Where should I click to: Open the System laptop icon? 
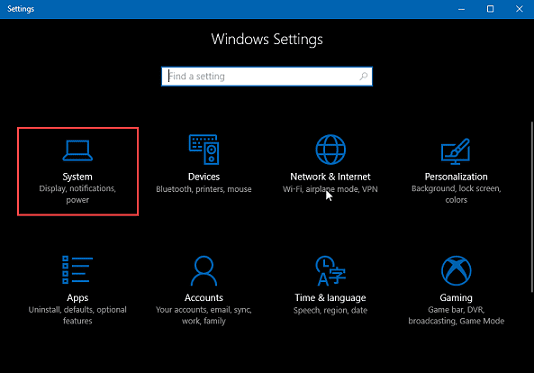click(x=78, y=150)
